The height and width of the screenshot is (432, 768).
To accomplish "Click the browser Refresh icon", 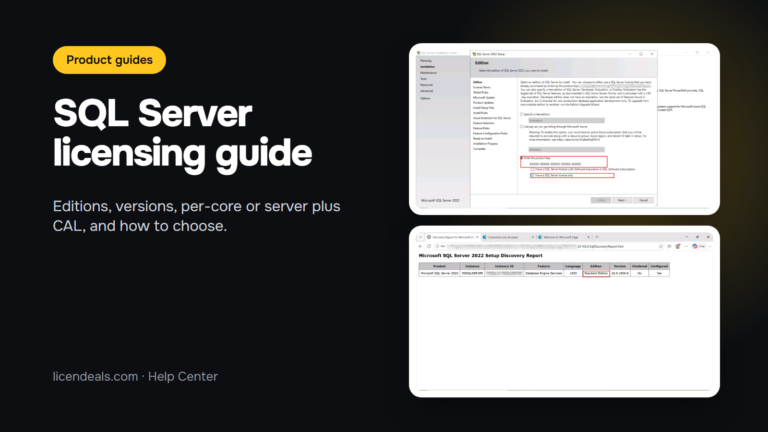I will pyautogui.click(x=429, y=246).
